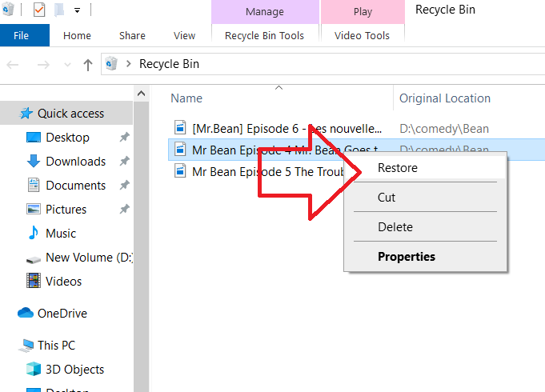Open Downloads in navigation pane
Viewport: 545px width, 392px height.
click(76, 162)
